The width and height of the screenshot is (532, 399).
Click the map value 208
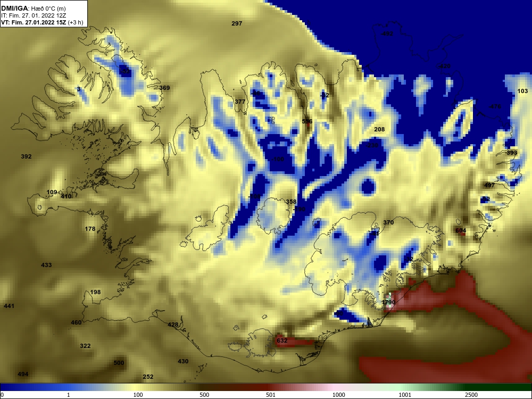(x=379, y=129)
